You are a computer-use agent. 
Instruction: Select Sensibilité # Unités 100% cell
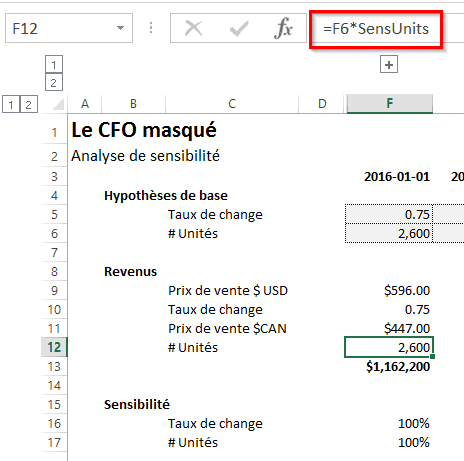coord(389,443)
